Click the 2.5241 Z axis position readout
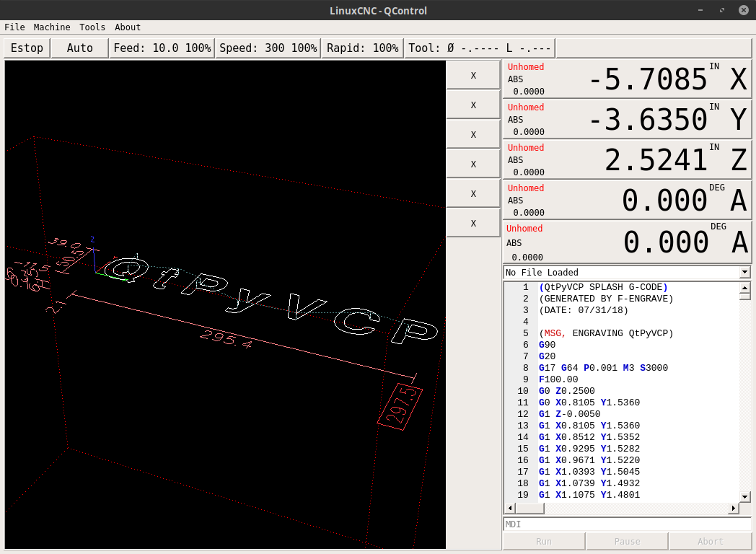Screen dimensions: 756x554 [x=656, y=160]
